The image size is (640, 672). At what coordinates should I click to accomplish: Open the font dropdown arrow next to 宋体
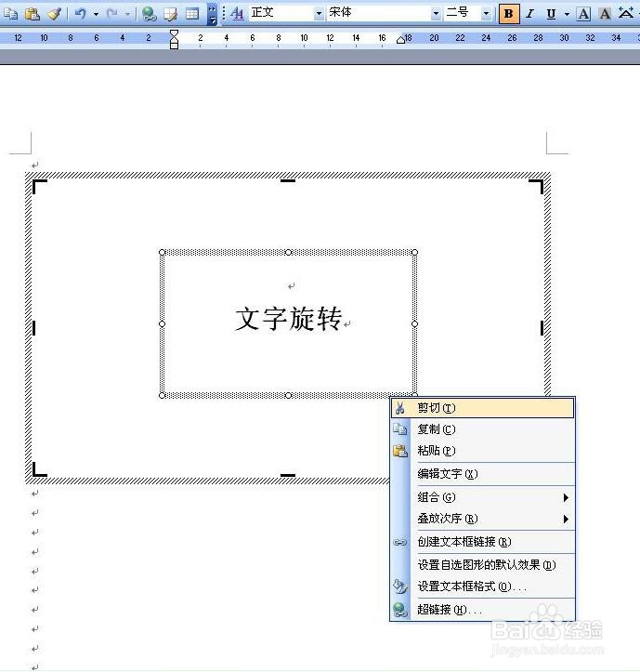436,13
